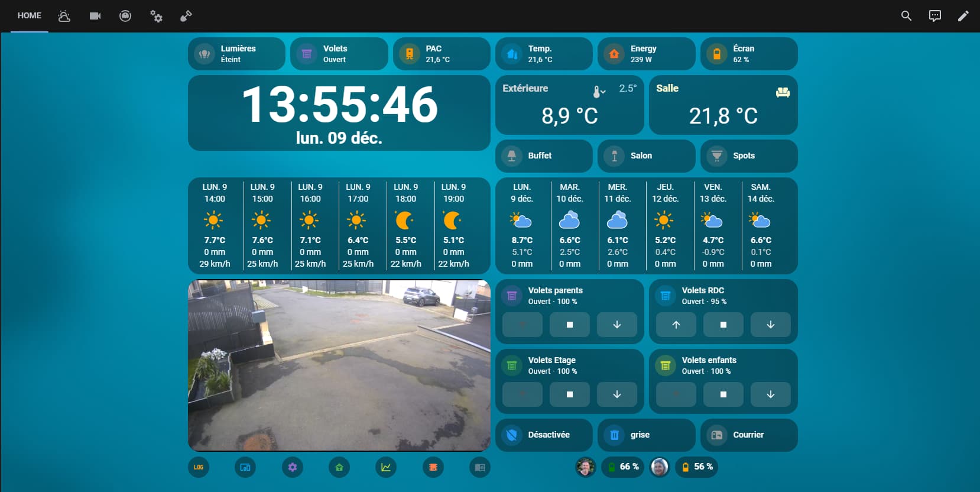Open the PAC 21,6 °C chip
The height and width of the screenshot is (492, 980).
click(x=442, y=54)
